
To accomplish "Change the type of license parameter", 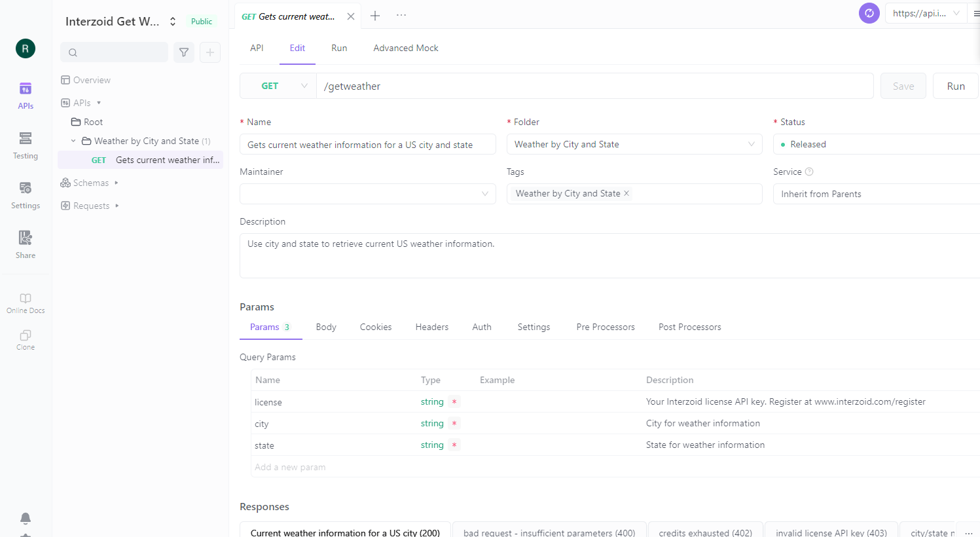I will [x=432, y=401].
